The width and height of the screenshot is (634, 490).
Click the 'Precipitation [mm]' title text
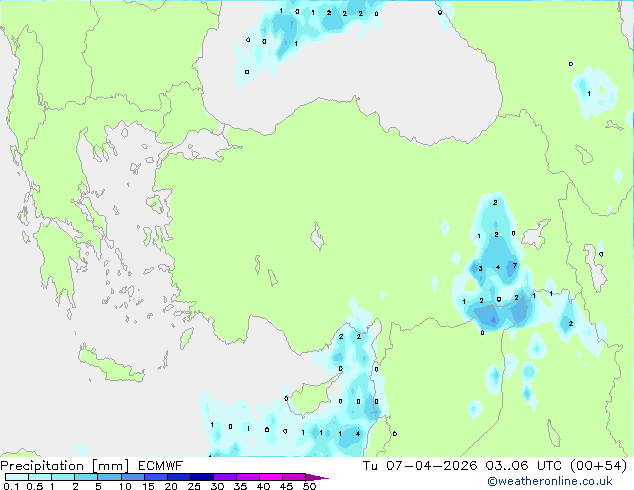[64, 466]
